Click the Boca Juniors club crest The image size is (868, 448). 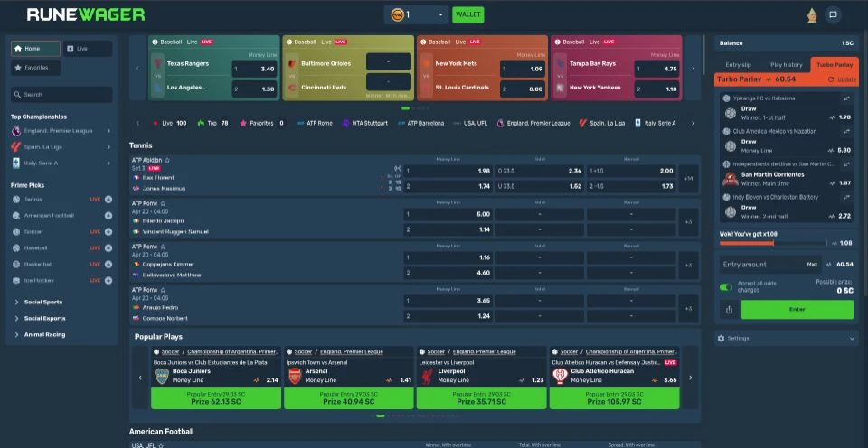point(162,376)
